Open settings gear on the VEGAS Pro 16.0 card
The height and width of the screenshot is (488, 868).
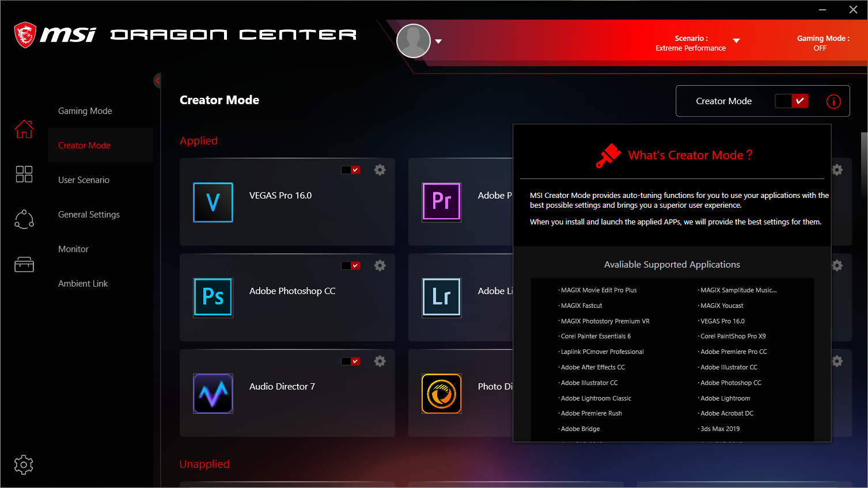(x=380, y=170)
